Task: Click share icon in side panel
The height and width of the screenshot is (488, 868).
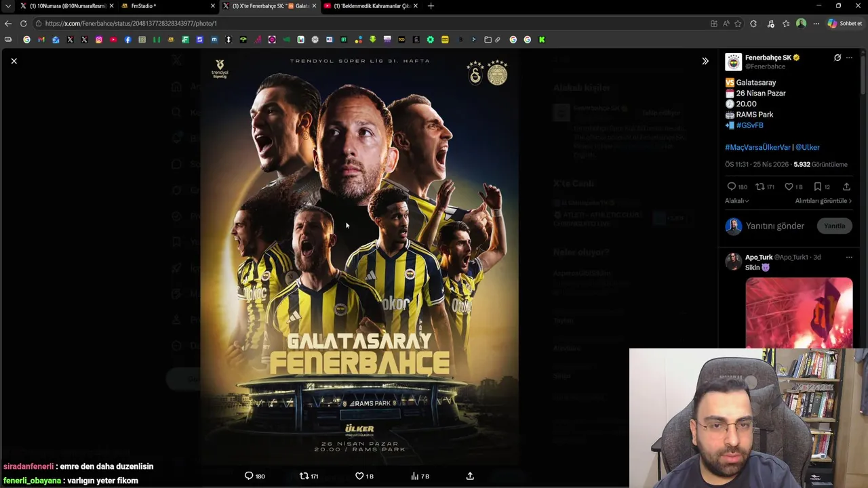Action: [x=846, y=186]
